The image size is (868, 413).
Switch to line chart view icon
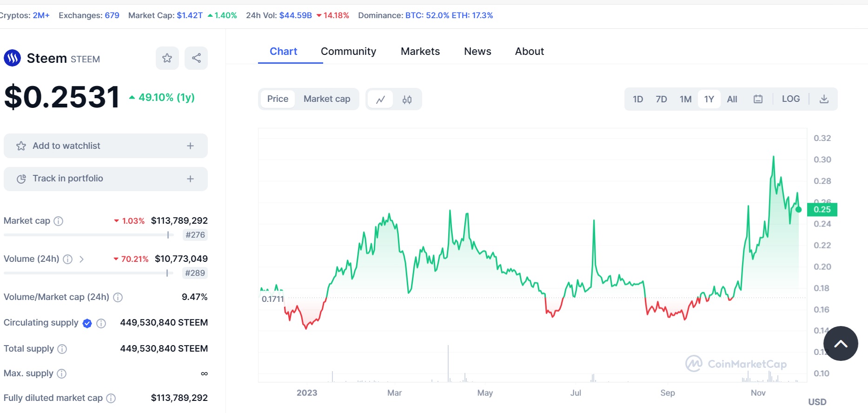381,100
